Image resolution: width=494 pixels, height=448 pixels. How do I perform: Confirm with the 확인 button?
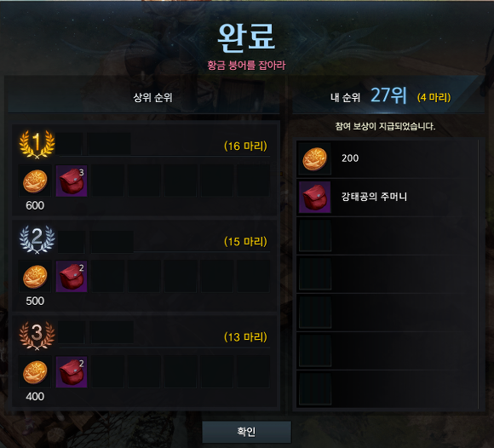[x=247, y=432]
